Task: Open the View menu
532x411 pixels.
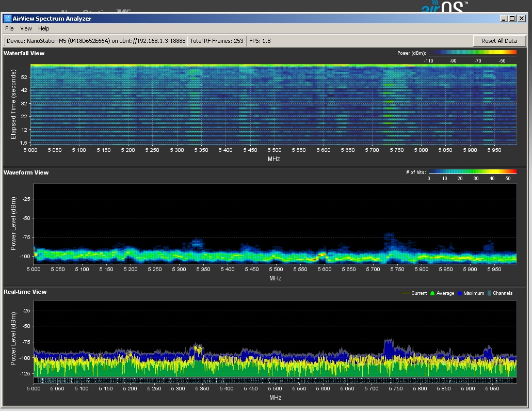Action: pyautogui.click(x=26, y=28)
